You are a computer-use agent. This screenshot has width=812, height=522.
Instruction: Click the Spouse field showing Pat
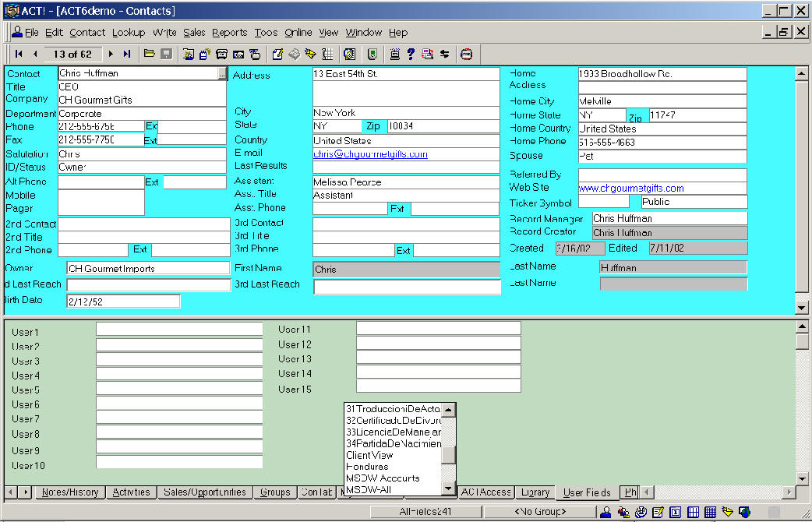click(x=662, y=156)
